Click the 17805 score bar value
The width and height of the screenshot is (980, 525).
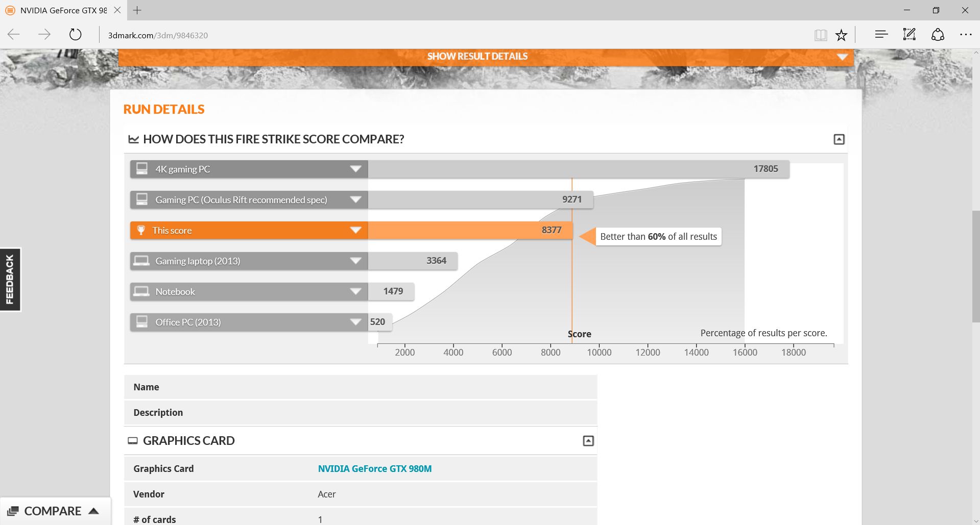tap(766, 169)
